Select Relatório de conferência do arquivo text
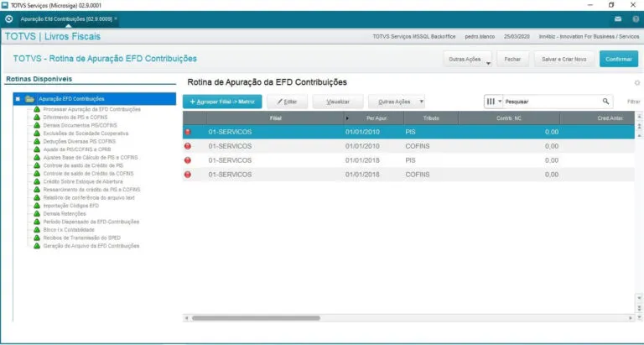 point(89,198)
